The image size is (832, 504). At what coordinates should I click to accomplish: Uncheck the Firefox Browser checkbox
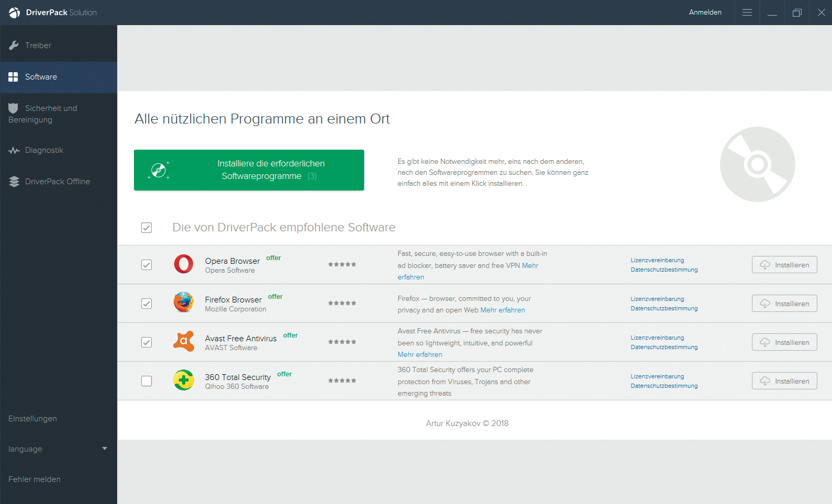[147, 304]
